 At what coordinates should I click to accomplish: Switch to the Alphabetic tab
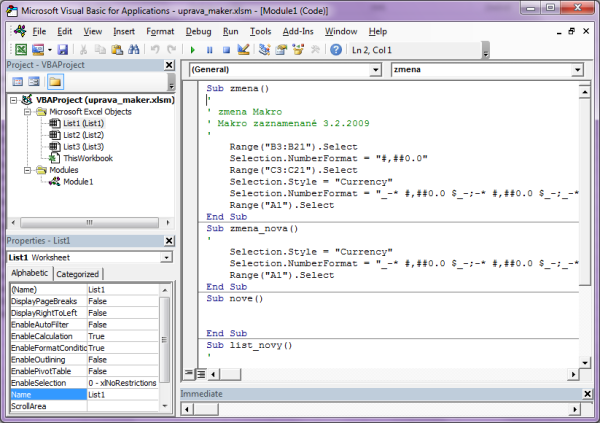[29, 273]
